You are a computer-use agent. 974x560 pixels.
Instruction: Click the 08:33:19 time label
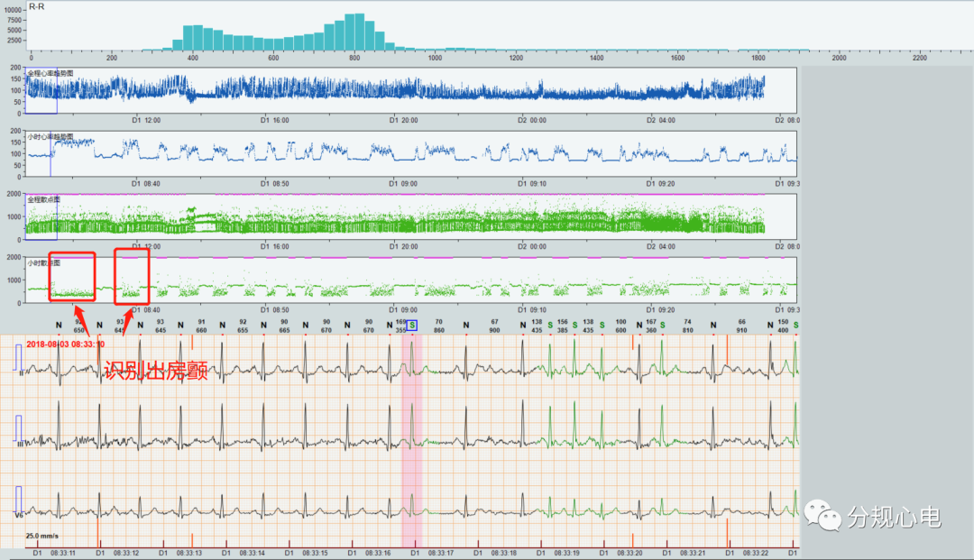point(566,553)
